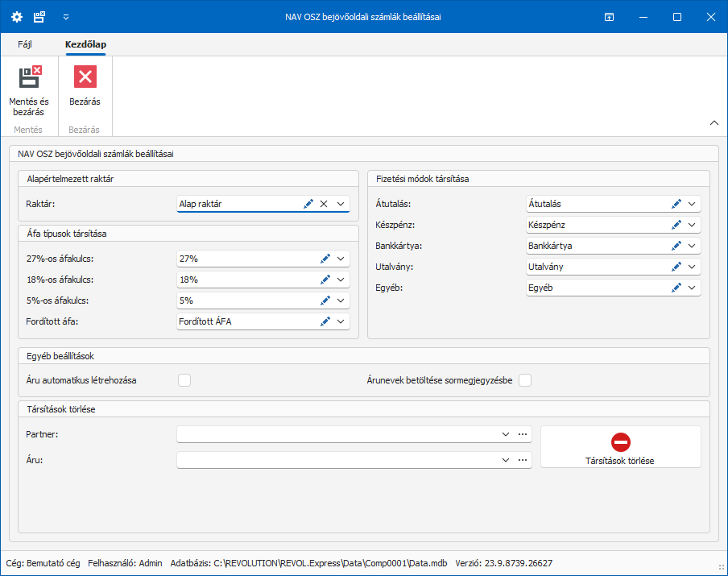Viewport: 728px width, 576px height.
Task: Expand the 18%-os áfakulcs dropdown
Action: pos(341,280)
